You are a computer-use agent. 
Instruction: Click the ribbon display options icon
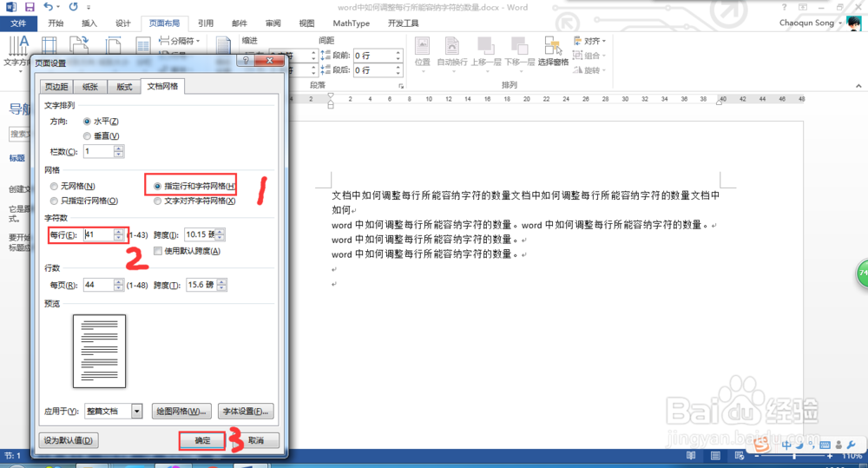coord(803,7)
